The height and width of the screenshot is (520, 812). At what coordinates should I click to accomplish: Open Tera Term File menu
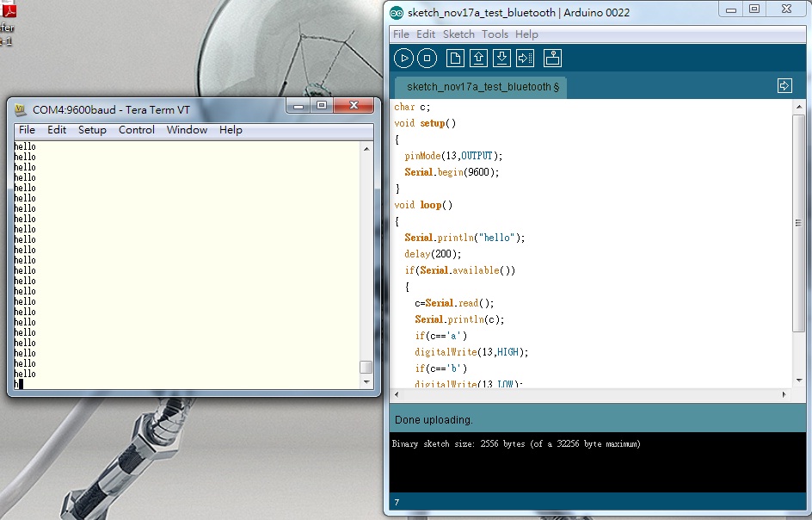pos(27,130)
